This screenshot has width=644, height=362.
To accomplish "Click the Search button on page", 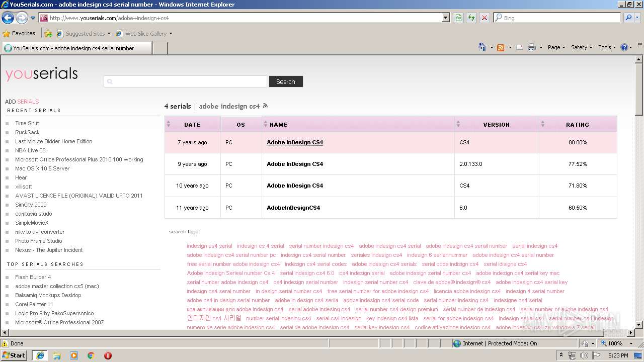I will point(286,81).
